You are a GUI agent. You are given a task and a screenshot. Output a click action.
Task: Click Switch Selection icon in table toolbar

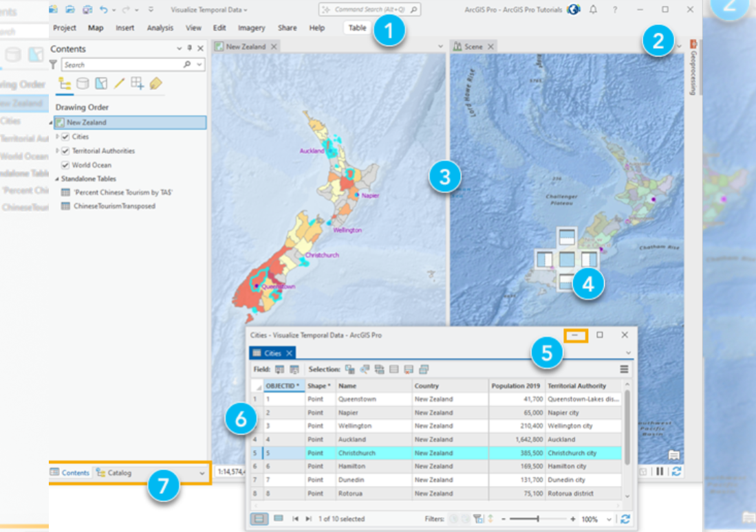tap(380, 369)
